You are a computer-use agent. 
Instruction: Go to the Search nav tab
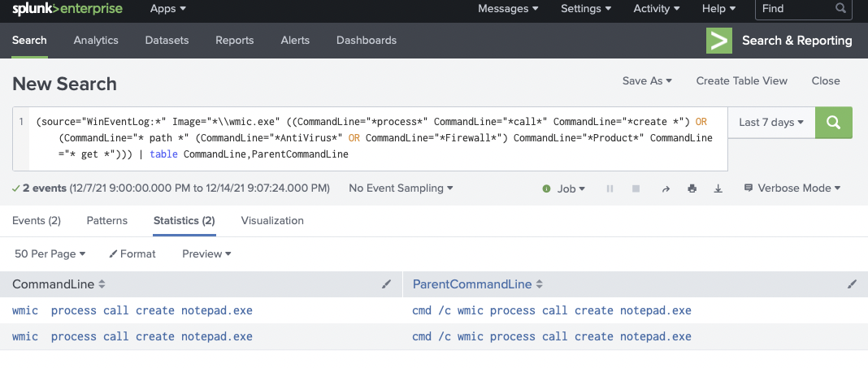(x=29, y=41)
